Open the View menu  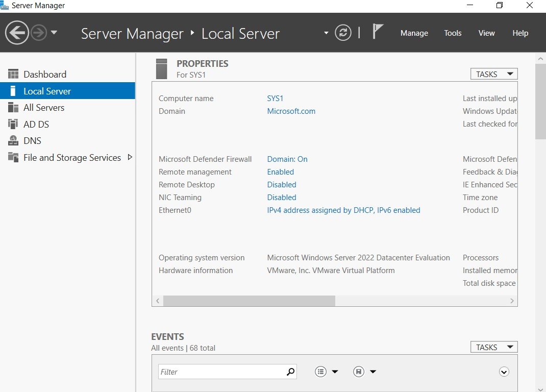[486, 33]
